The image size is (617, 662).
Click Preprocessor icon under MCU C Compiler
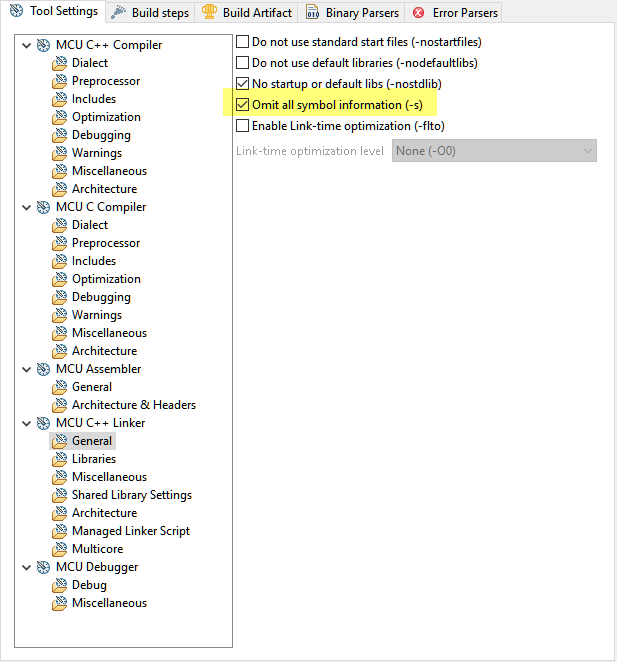[x=60, y=243]
